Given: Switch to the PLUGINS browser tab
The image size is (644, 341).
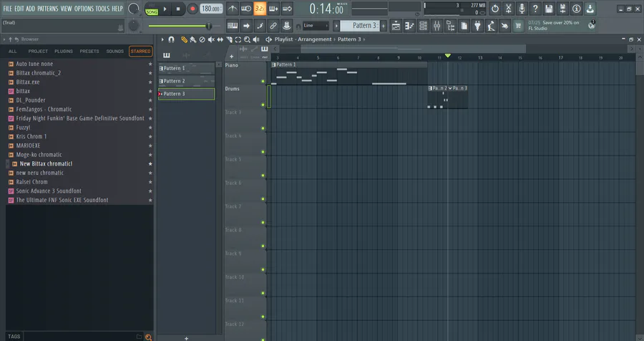Looking at the screenshot, I should tap(64, 52).
